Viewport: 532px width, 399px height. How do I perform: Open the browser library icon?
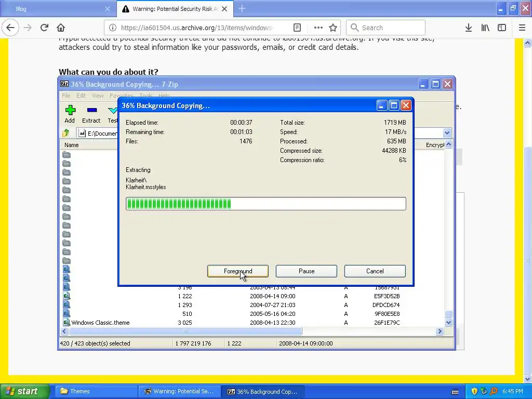click(x=485, y=28)
